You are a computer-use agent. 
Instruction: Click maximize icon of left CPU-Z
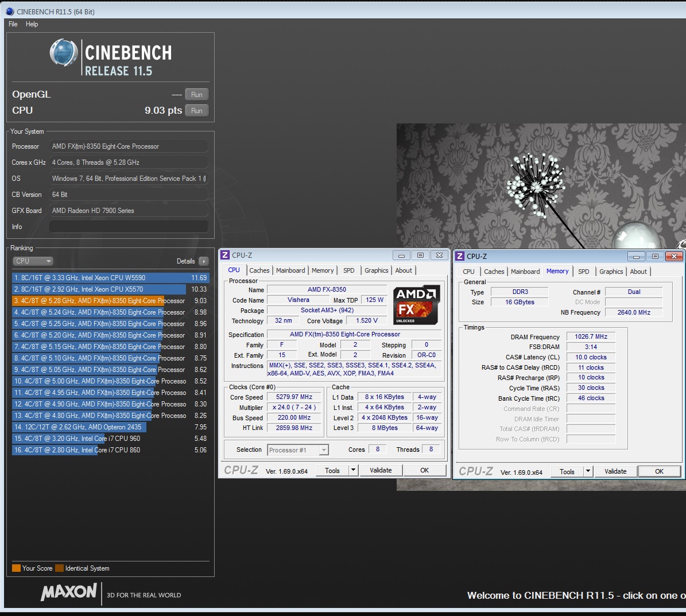click(420, 255)
